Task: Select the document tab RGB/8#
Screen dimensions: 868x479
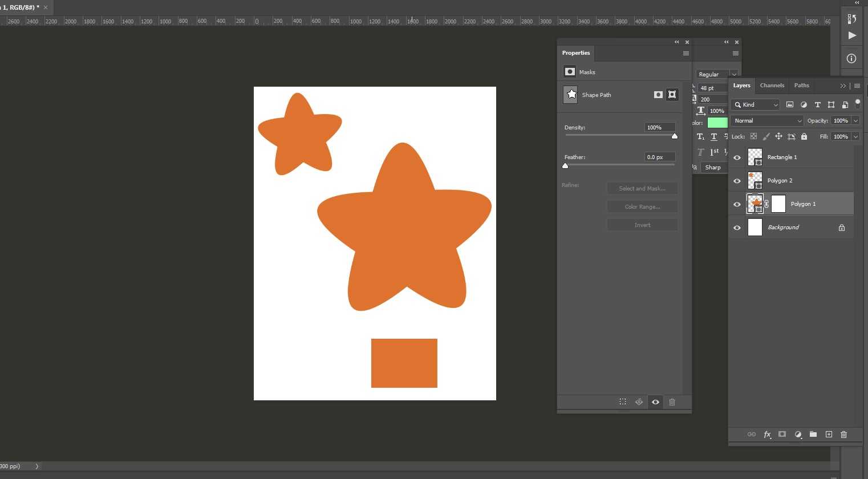Action: pyautogui.click(x=22, y=7)
